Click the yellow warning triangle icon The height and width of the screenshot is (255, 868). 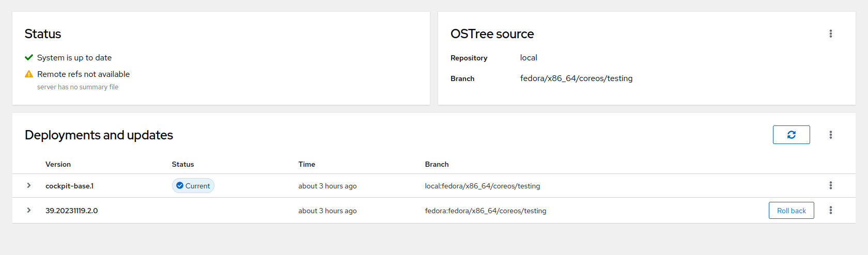tap(29, 74)
